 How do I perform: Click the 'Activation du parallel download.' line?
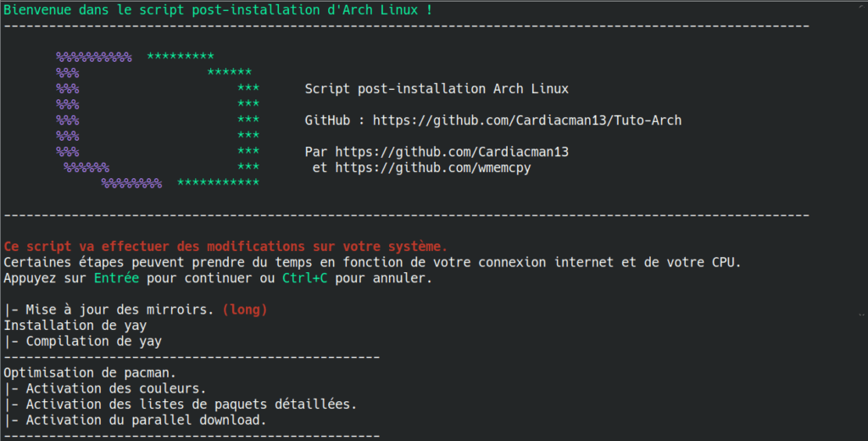[x=135, y=421]
